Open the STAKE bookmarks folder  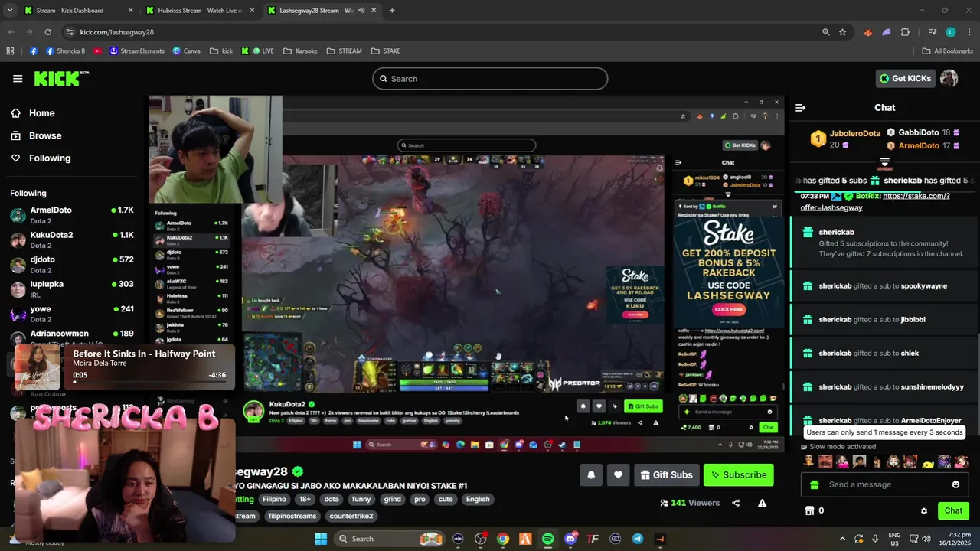[385, 51]
